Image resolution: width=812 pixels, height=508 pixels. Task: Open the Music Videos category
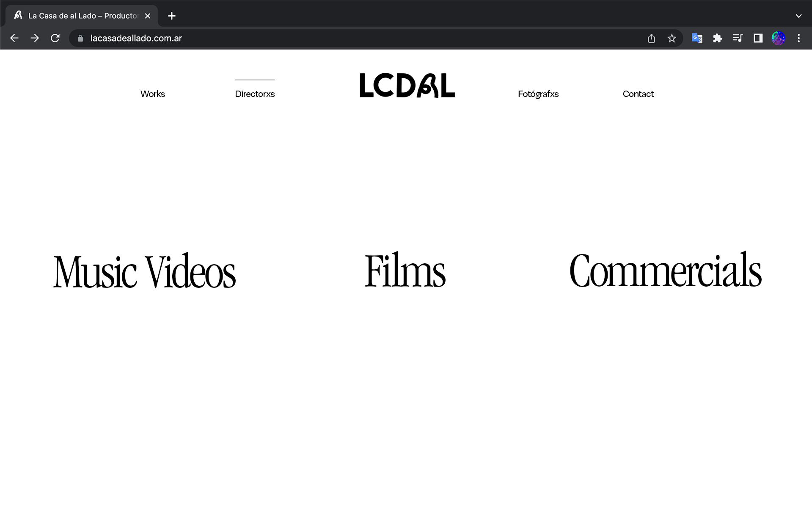(x=144, y=271)
